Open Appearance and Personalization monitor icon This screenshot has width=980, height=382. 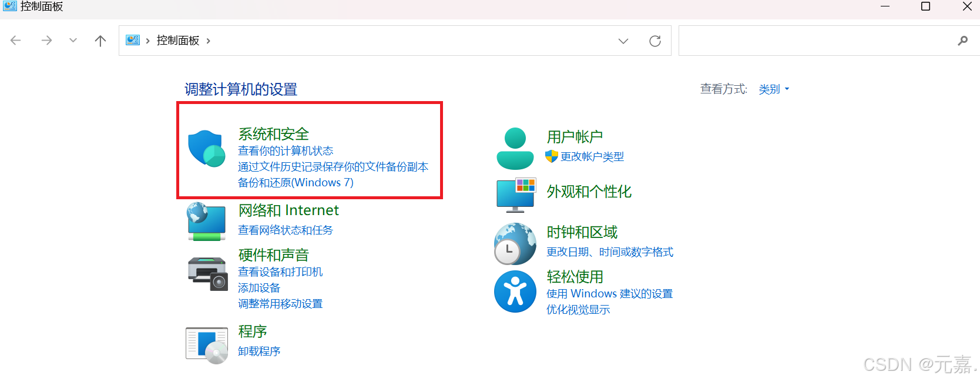(516, 195)
